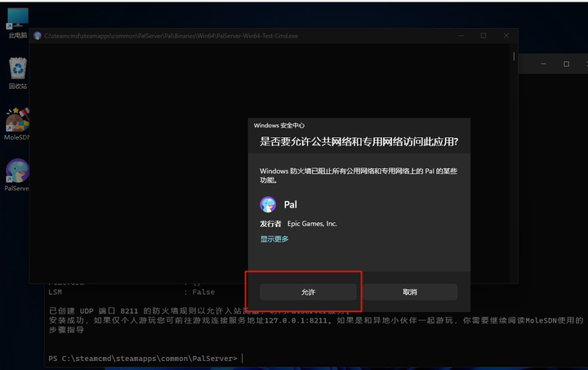The width and height of the screenshot is (588, 370).
Task: Open MoleSDN desktop shortcut
Action: [x=16, y=124]
